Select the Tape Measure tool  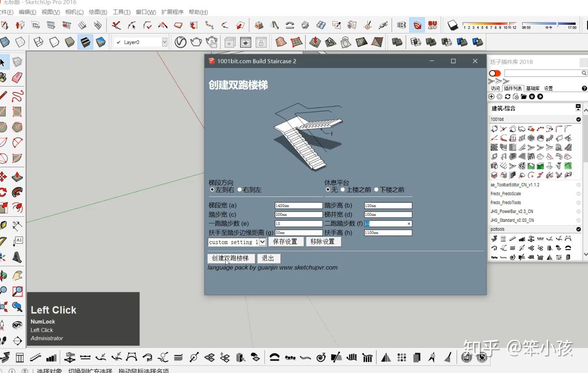(3, 225)
